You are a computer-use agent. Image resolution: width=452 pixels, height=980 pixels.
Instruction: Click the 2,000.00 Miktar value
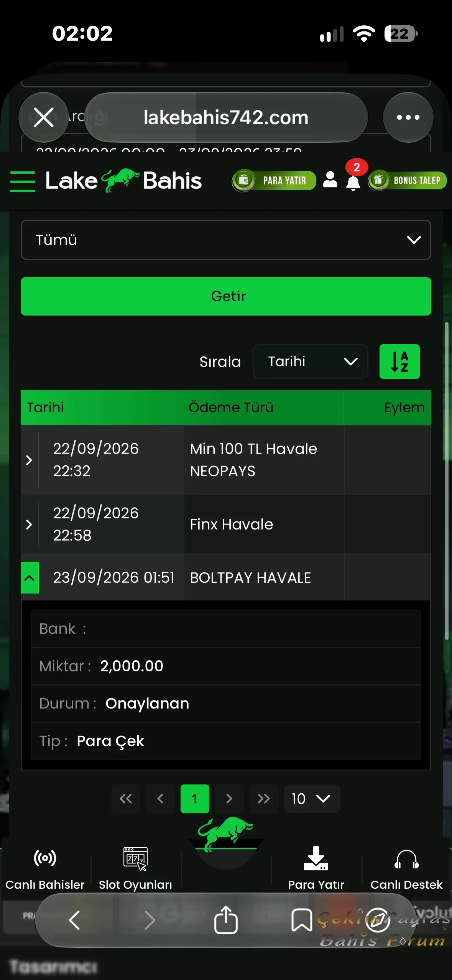131,666
